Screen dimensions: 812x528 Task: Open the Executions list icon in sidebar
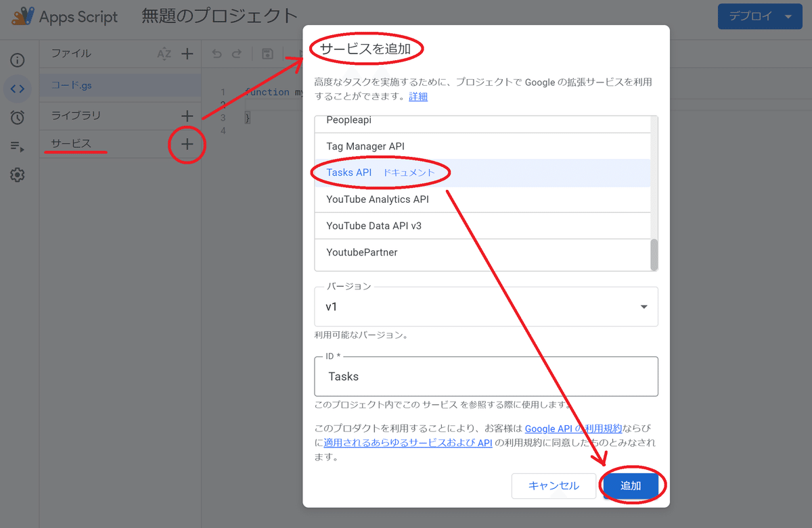18,147
